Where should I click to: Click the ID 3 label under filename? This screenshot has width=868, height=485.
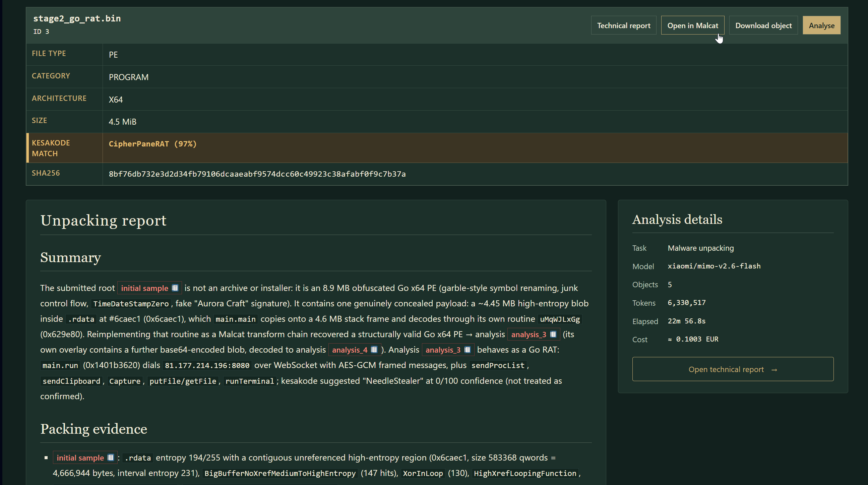click(41, 32)
